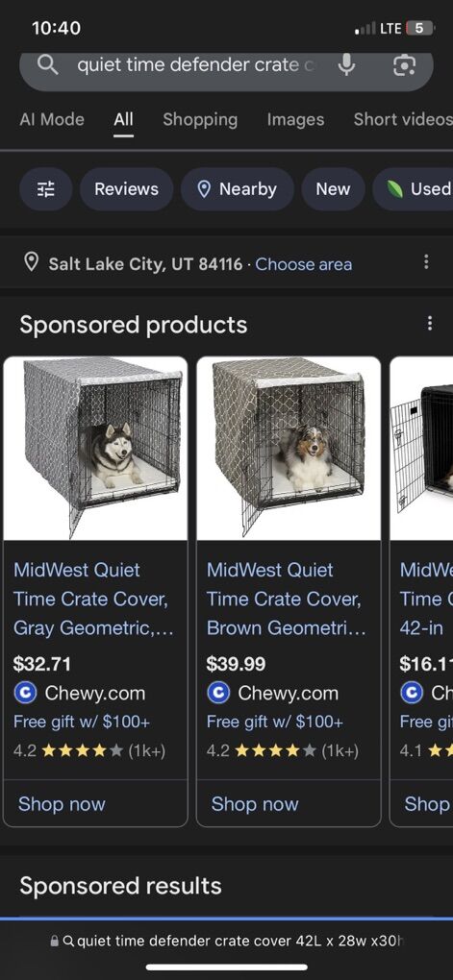Toggle the Nearby filter chip
Screen dimensions: 453x980
coord(238,188)
